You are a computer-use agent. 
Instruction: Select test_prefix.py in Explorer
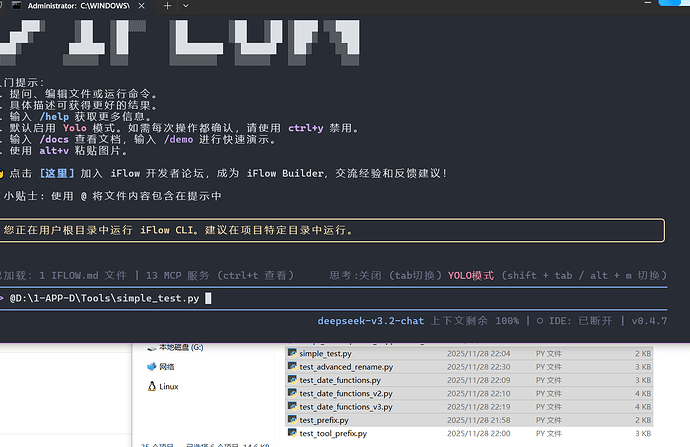pyautogui.click(x=469, y=420)
